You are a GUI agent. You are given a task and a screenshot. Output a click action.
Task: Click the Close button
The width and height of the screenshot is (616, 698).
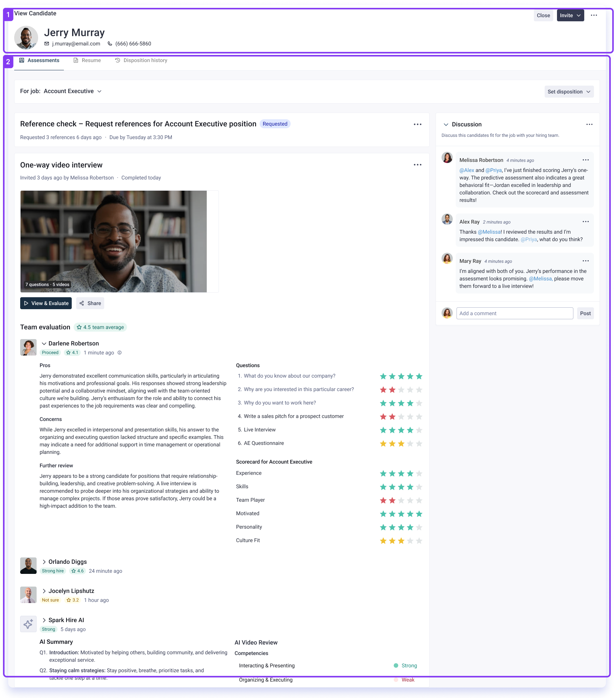click(543, 15)
